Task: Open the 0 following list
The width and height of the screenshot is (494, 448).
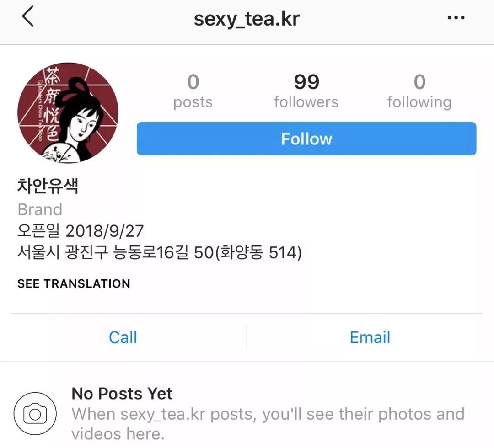Action: [419, 91]
